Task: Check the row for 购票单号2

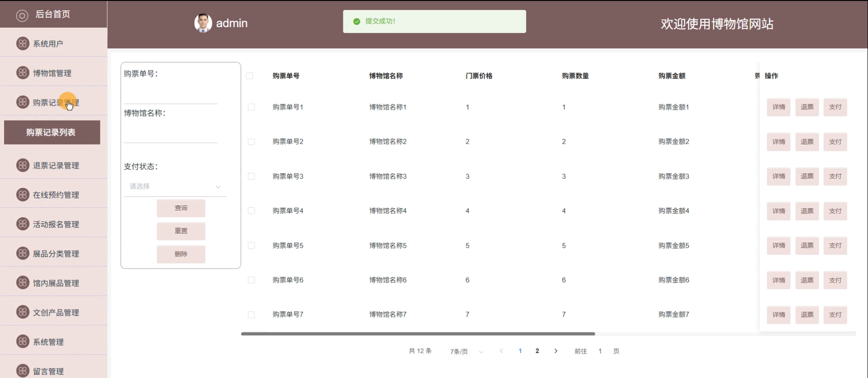Action: click(x=251, y=142)
